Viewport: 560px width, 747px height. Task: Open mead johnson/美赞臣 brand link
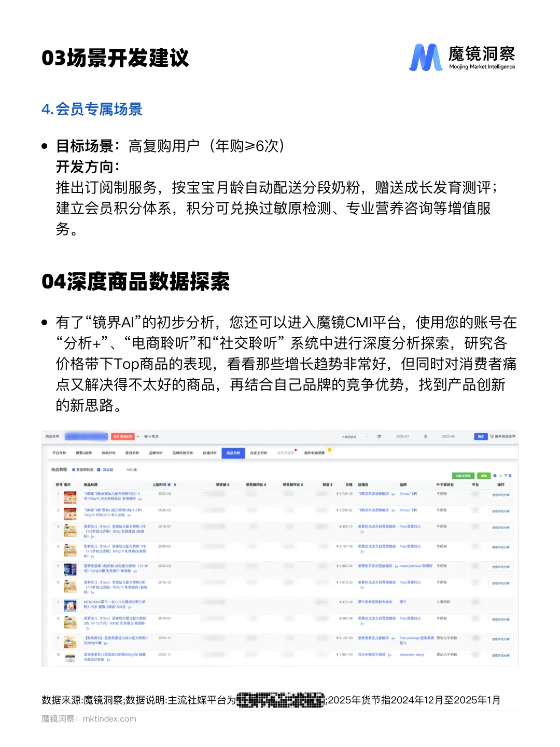[416, 566]
